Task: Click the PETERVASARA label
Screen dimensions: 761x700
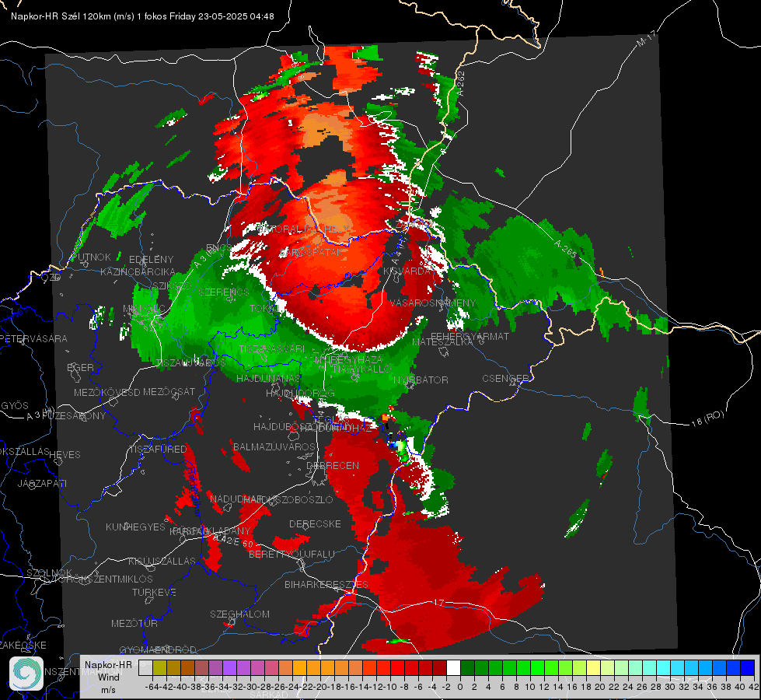Action: [33, 338]
